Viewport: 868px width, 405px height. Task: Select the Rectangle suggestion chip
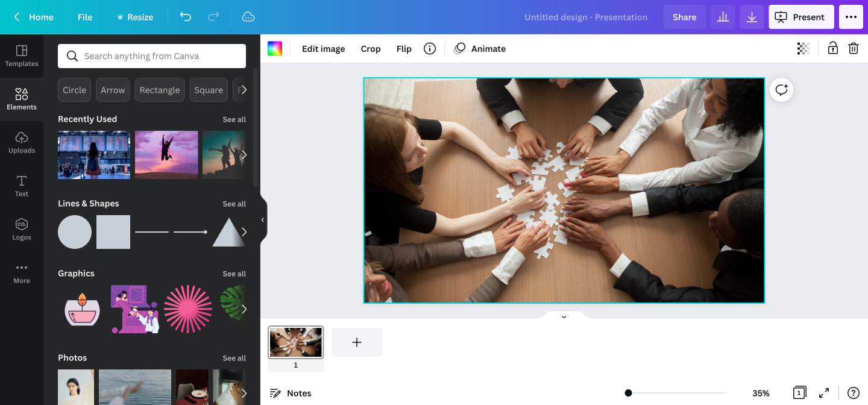[160, 90]
